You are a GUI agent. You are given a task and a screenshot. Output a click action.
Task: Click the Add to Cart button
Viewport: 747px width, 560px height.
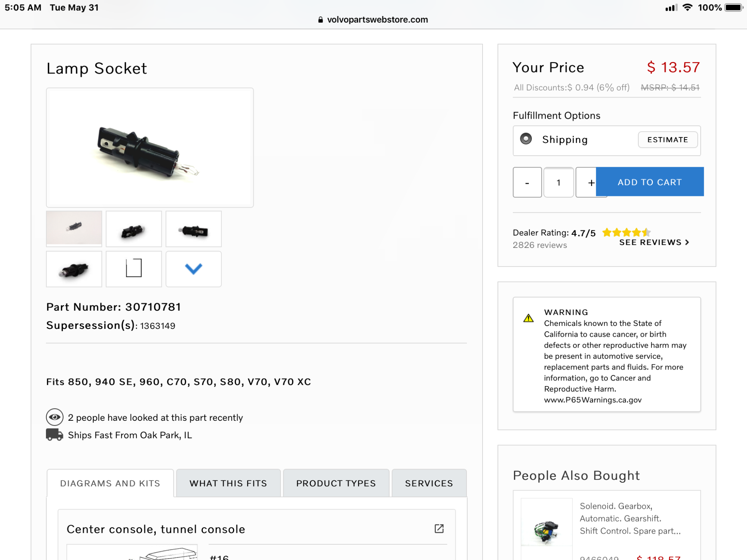click(650, 182)
